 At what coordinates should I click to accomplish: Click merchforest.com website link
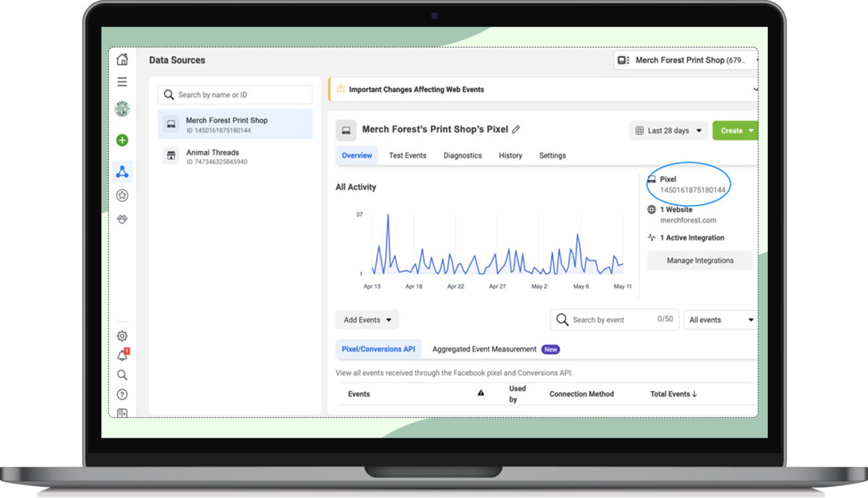pyautogui.click(x=688, y=220)
